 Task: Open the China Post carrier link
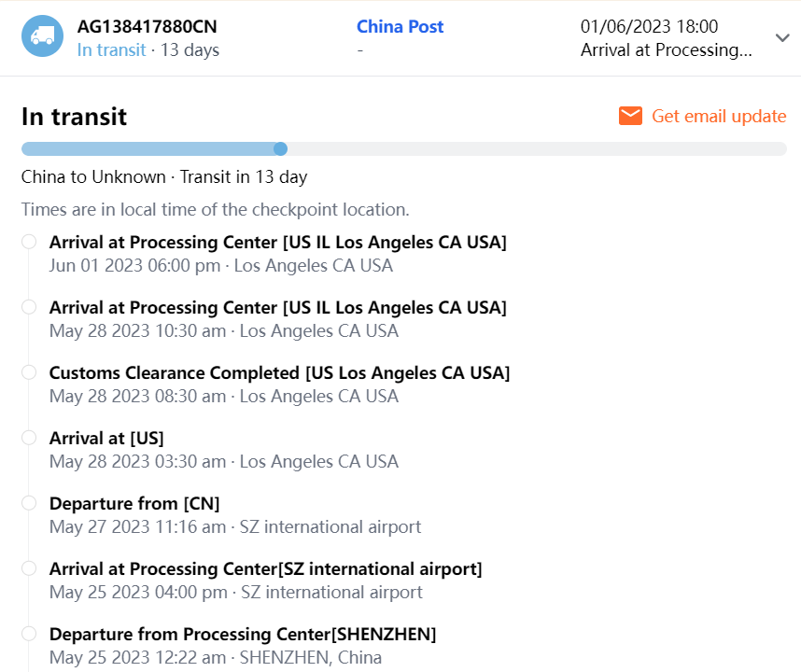point(400,27)
